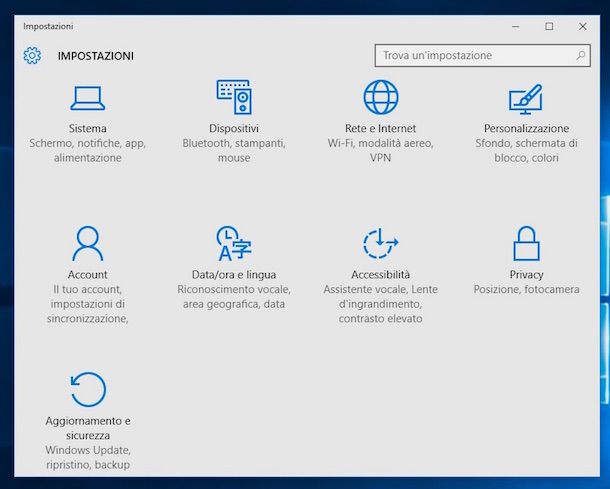Select the Accessibilità label

pos(380,275)
